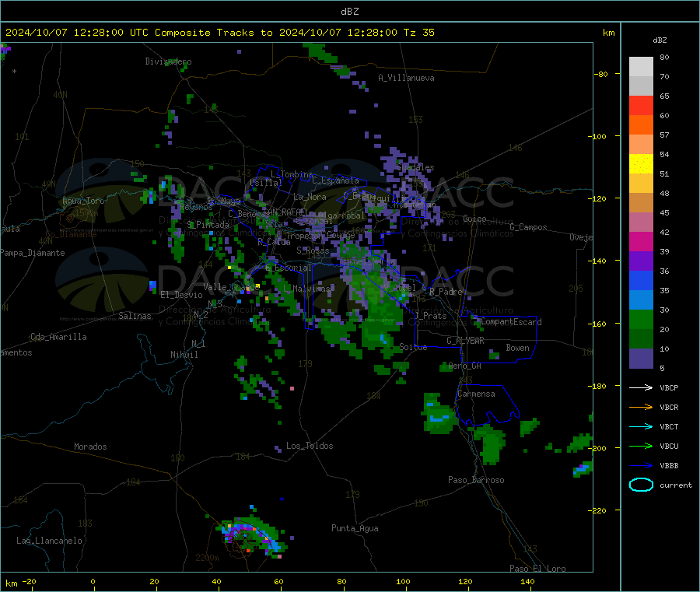Image resolution: width=700 pixels, height=592 pixels.
Task: Click the '100' tick on bottom axis
Action: (x=403, y=581)
